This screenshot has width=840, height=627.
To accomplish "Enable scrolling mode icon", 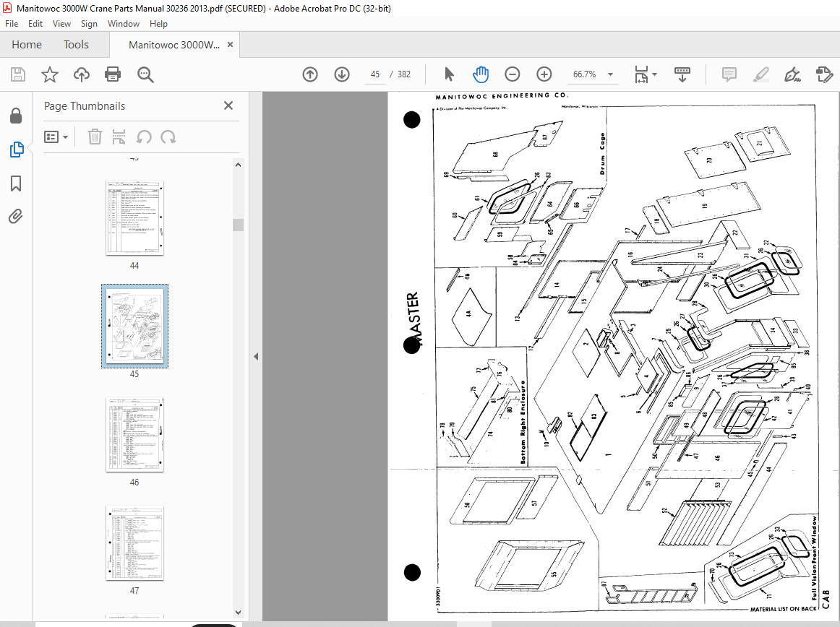I will pyautogui.click(x=682, y=74).
